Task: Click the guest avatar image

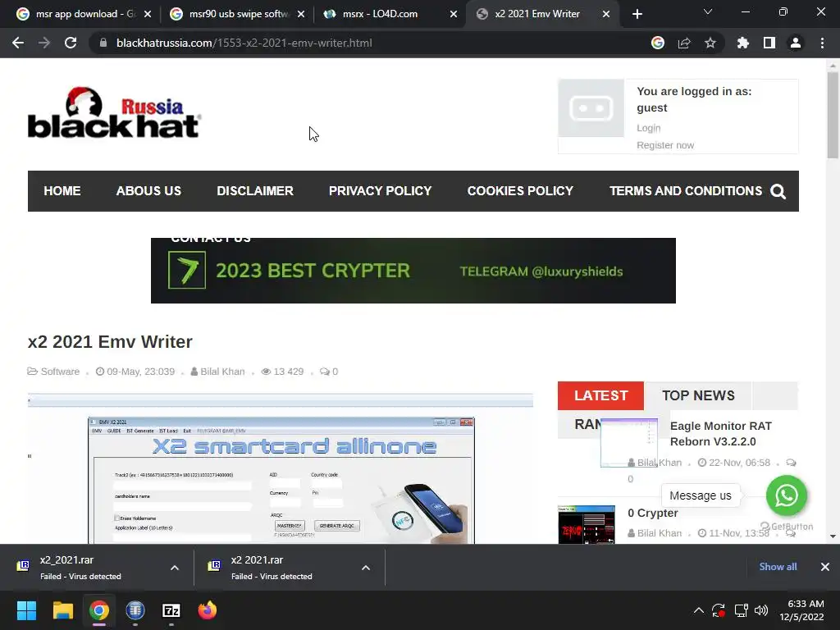Action: click(591, 108)
